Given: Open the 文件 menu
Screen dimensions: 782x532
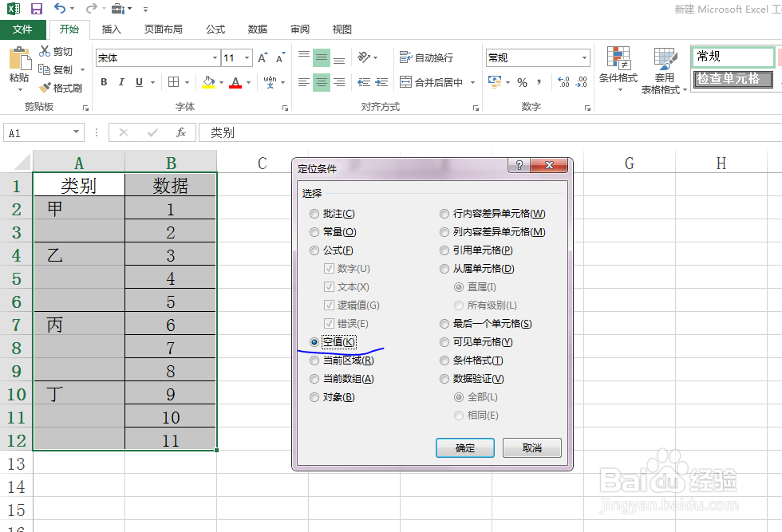Looking at the screenshot, I should [x=23, y=29].
